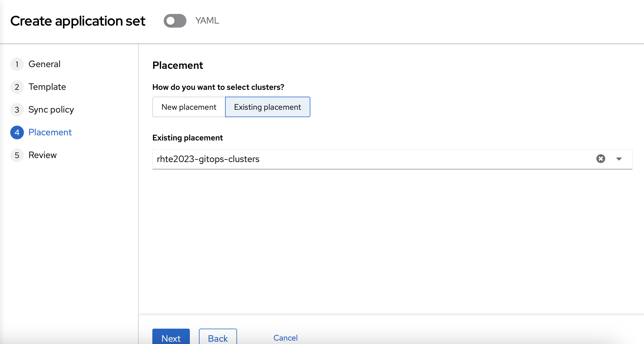The image size is (644, 344).
Task: Select Review from sidebar menu
Action: (43, 154)
